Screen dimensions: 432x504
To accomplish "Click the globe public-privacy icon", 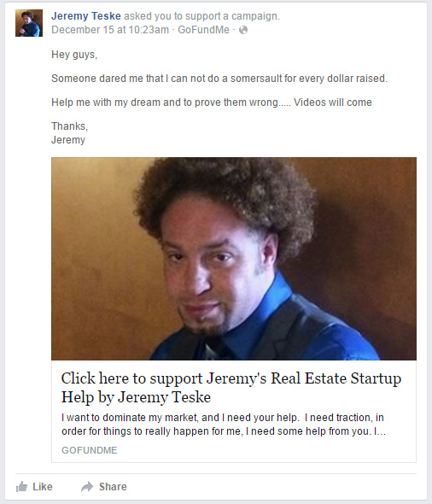I will 243,30.
